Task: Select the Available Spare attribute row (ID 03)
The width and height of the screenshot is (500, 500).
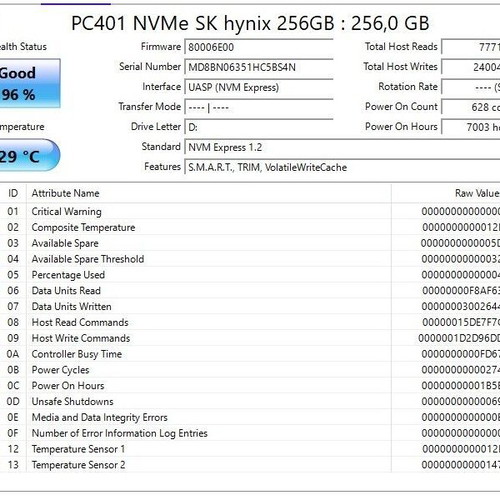Action: 250,243
